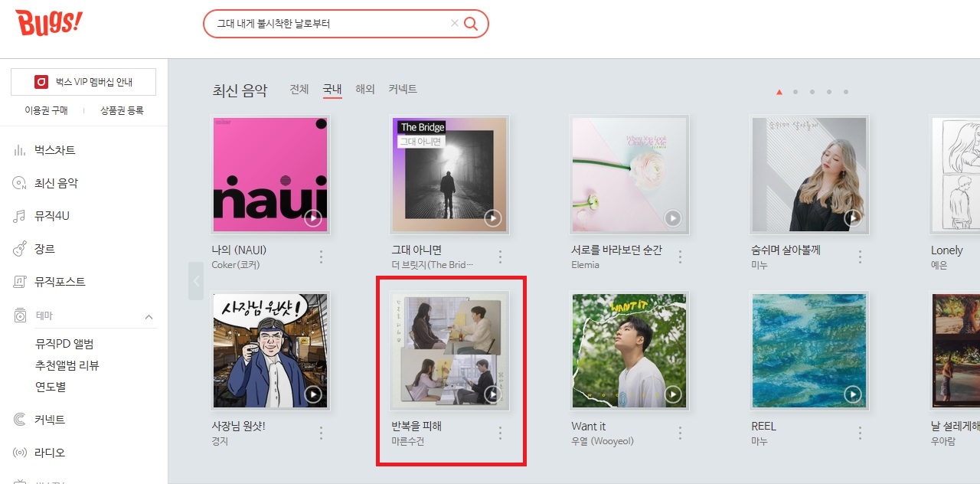Click the 장르 guitar icon
The height and width of the screenshot is (484, 980).
click(x=20, y=249)
